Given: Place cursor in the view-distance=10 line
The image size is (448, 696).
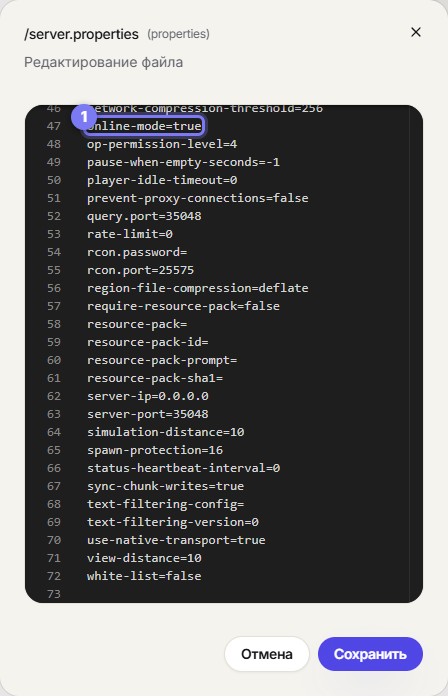Looking at the screenshot, I should point(144,558).
